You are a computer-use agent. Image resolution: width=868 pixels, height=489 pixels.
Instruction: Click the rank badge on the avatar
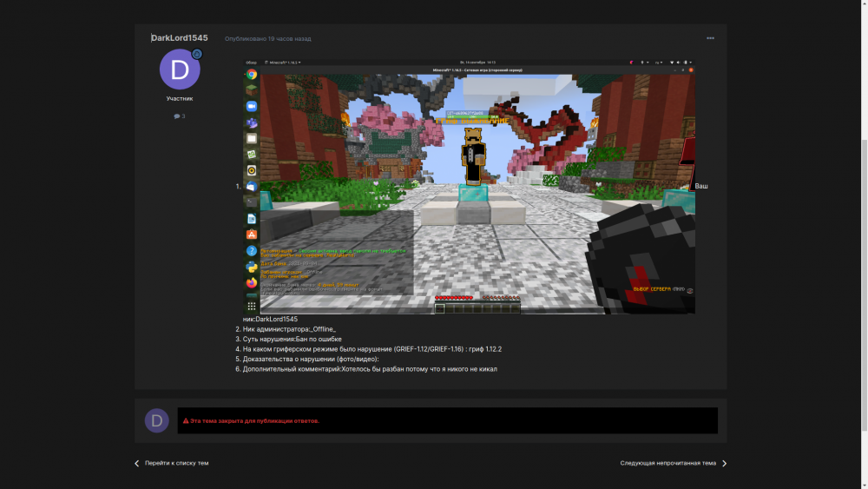coord(196,54)
